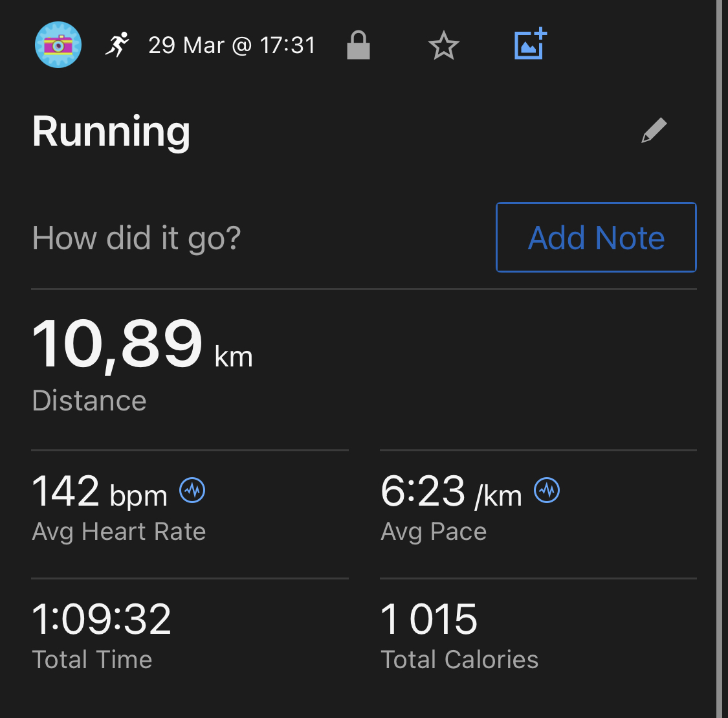Open the 1 015 Total Calories stat

tap(429, 620)
